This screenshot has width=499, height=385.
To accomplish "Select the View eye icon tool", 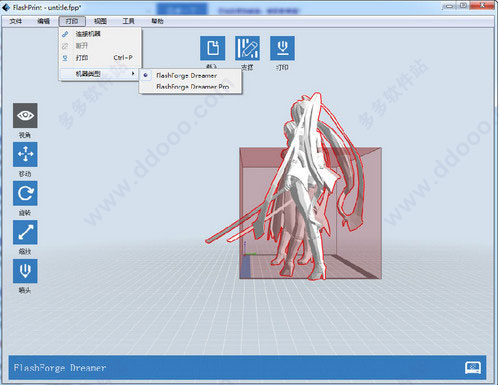I will (25, 115).
